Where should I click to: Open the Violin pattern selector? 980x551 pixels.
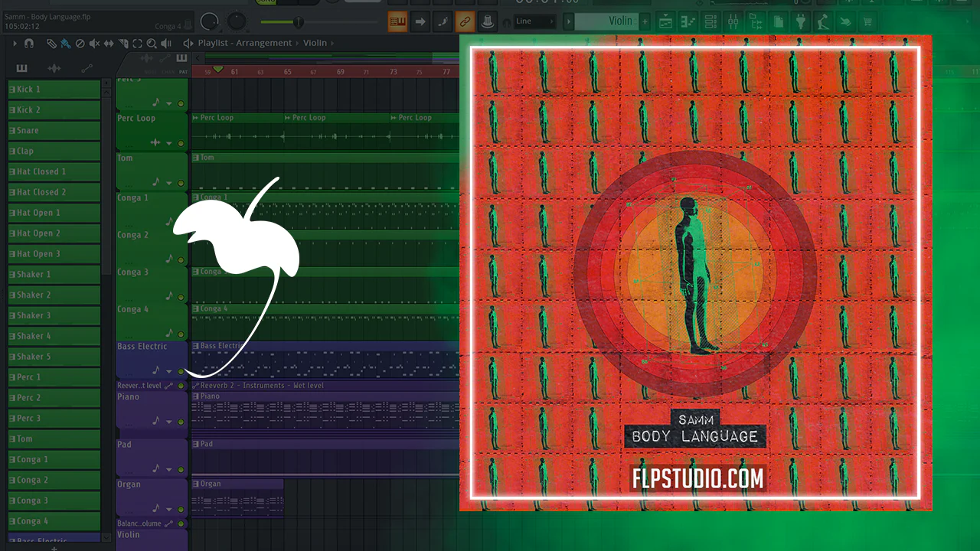(x=606, y=21)
